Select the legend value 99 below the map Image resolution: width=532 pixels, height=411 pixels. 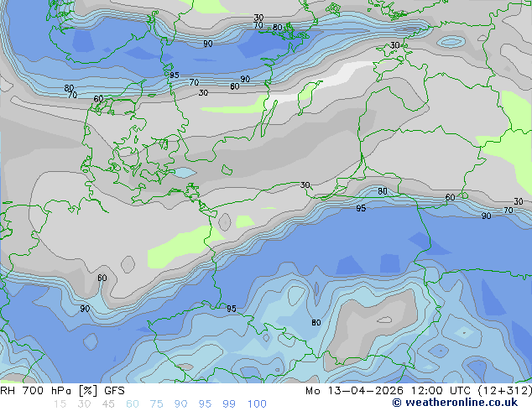229,404
